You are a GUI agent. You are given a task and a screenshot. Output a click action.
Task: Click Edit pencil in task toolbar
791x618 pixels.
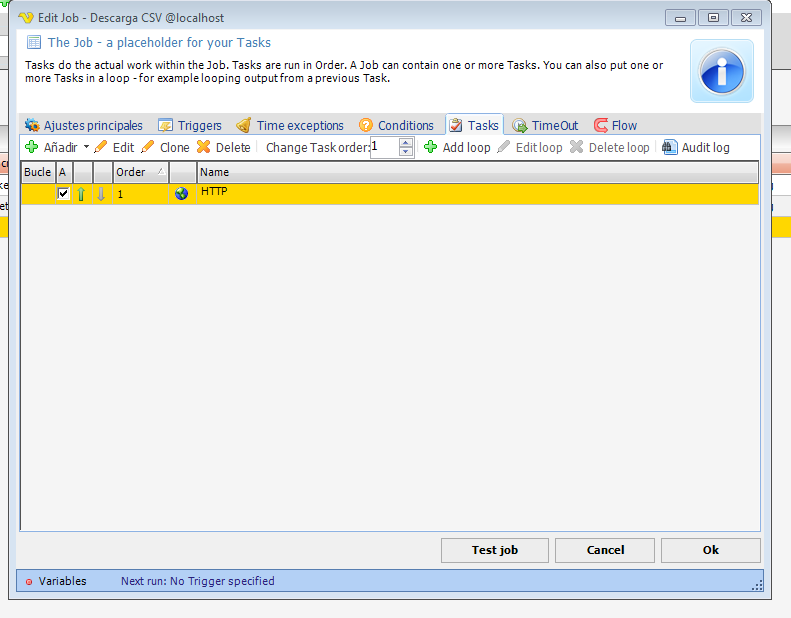point(114,147)
